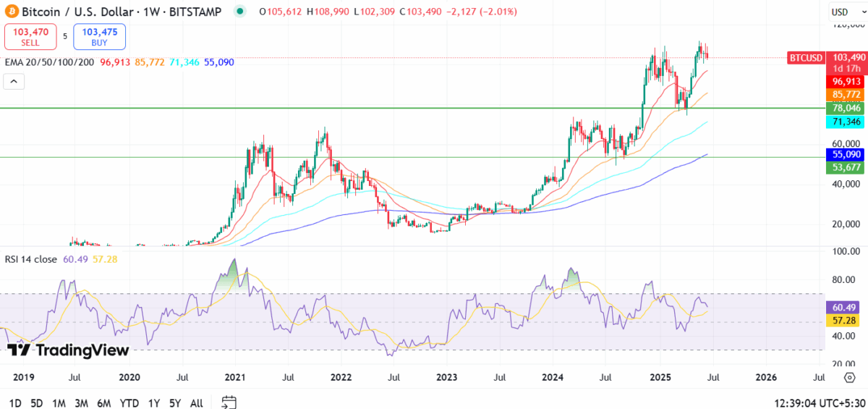The image size is (868, 409).
Task: Click the green market status dot
Action: coord(242,12)
